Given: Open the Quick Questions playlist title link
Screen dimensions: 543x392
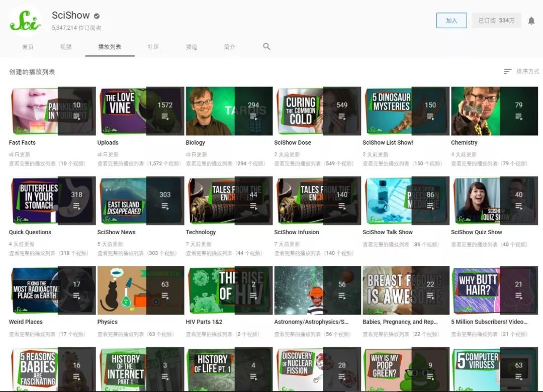Looking at the screenshot, I should coord(30,232).
